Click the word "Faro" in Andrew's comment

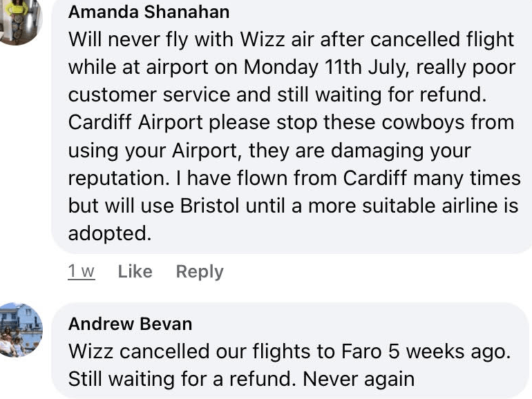pyautogui.click(x=361, y=351)
